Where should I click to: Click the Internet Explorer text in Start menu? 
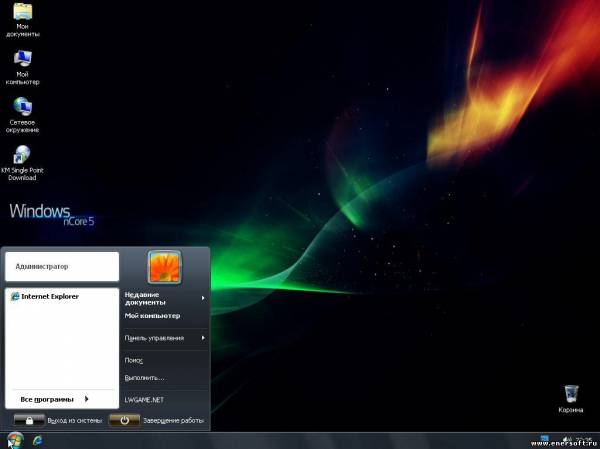50,296
